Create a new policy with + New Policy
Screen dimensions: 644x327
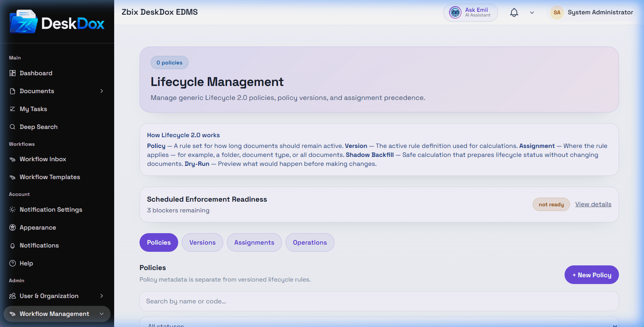pyautogui.click(x=592, y=275)
